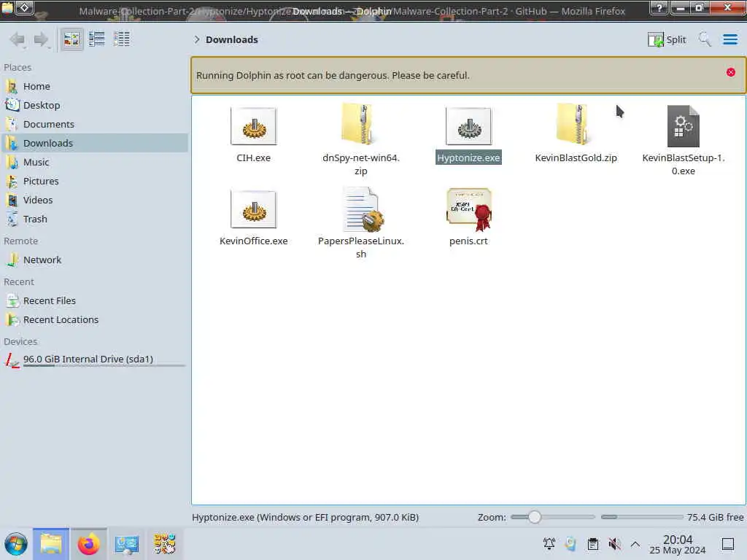
Task: Open Recent Locations entry
Action: pyautogui.click(x=94, y=320)
